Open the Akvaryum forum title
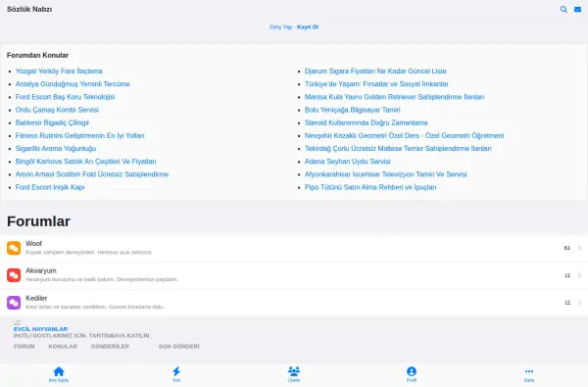Viewport: 588px width, 387px height. [41, 270]
